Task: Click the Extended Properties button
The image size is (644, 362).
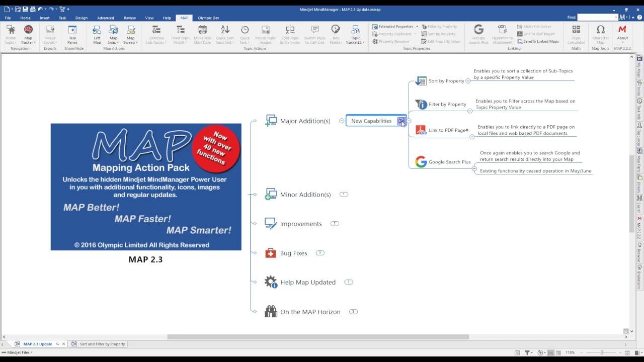Action: pyautogui.click(x=392, y=27)
